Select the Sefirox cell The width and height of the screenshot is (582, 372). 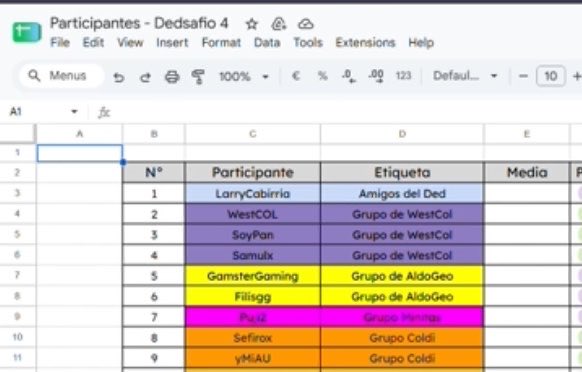pos(253,338)
